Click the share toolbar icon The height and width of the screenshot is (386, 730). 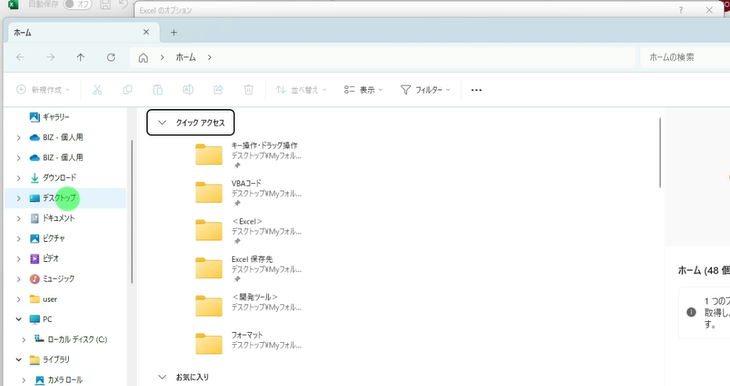click(218, 90)
